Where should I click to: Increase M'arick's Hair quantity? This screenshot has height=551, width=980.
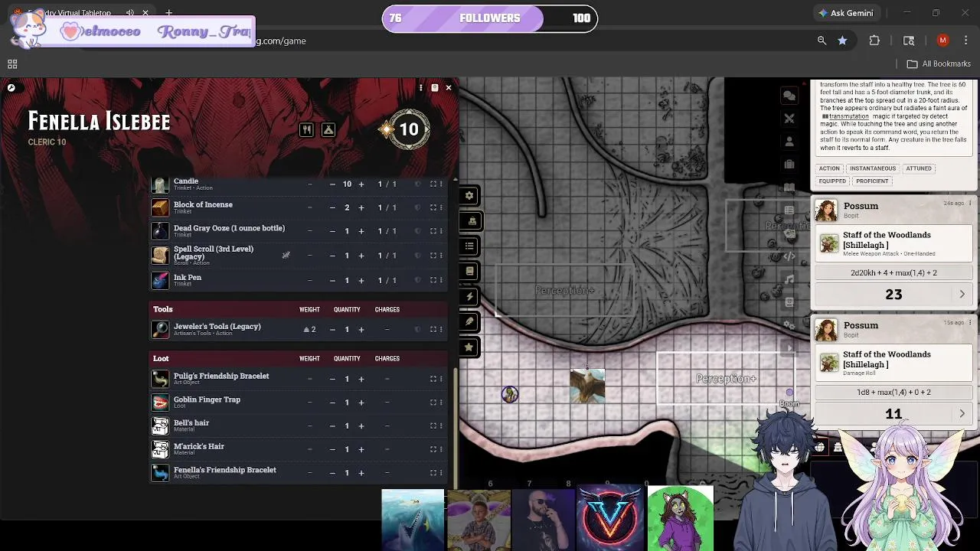coord(361,449)
